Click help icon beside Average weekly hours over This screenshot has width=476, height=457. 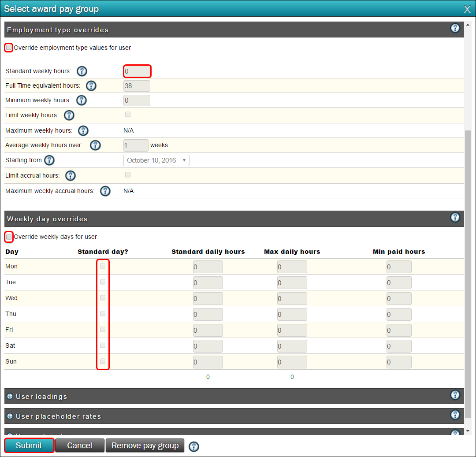click(x=95, y=145)
